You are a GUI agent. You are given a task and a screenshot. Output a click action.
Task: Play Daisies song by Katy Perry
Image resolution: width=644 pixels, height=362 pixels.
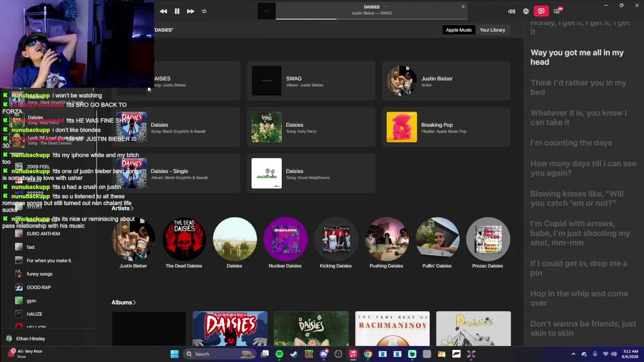point(311,127)
